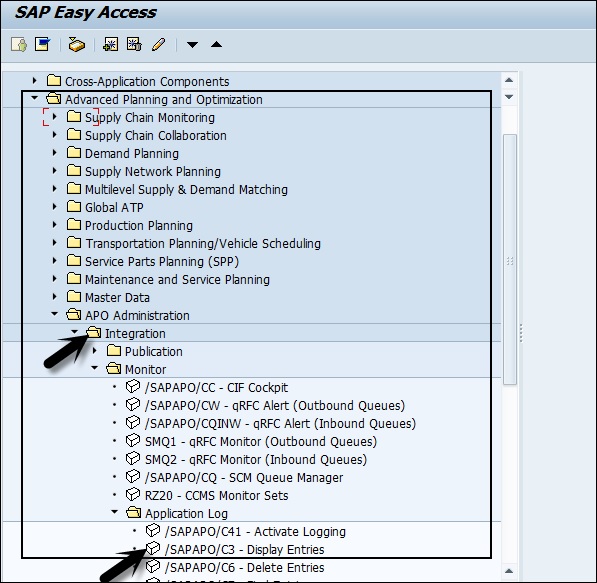Screen dimensions: 597x583
Task: Select SMQ1 - qRFC Monitor (Outbound Queues)
Action: (x=261, y=441)
